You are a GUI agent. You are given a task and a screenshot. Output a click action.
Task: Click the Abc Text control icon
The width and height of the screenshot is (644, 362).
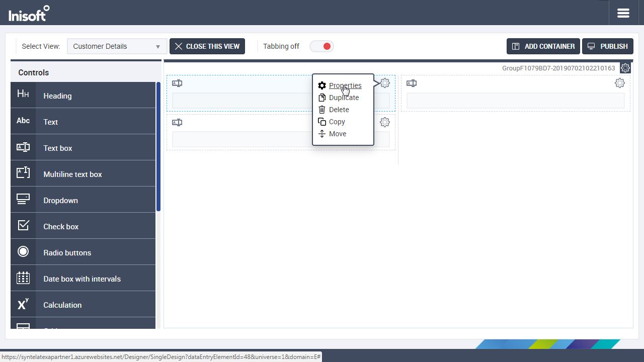tap(23, 121)
